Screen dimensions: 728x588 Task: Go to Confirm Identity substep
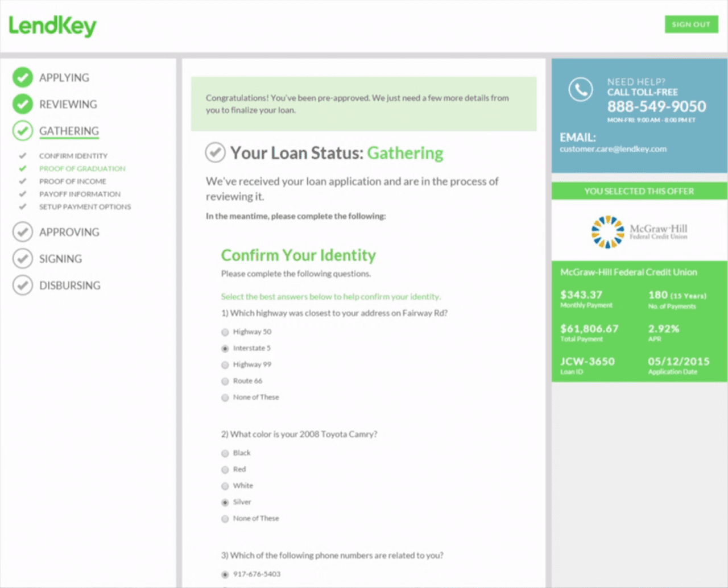pos(73,156)
